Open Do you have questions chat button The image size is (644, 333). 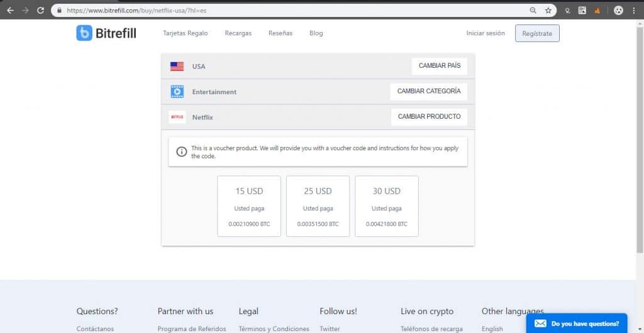point(577,324)
